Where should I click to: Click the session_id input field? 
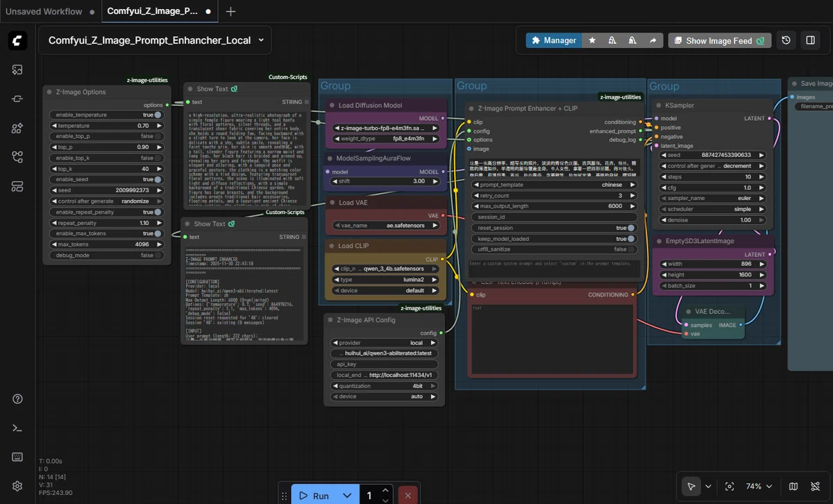[x=553, y=217]
